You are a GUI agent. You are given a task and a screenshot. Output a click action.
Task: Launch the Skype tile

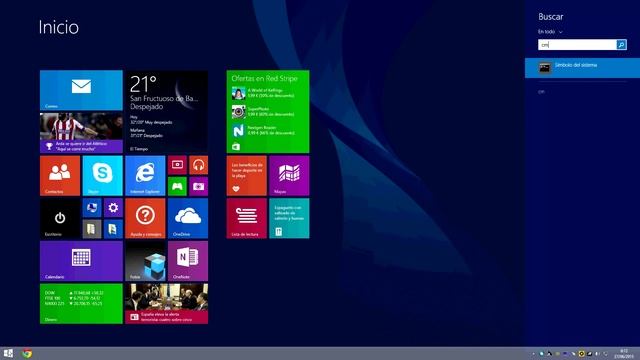click(102, 176)
